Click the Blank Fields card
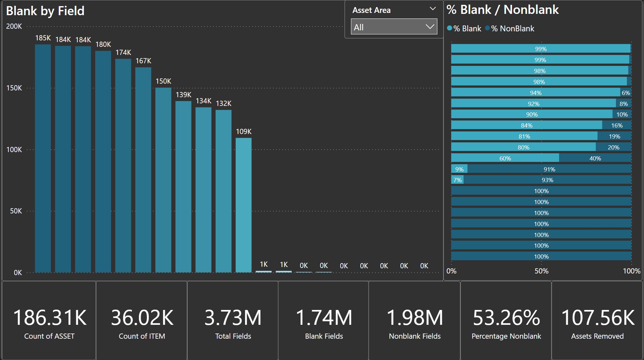This screenshot has width=644, height=360. click(x=323, y=320)
